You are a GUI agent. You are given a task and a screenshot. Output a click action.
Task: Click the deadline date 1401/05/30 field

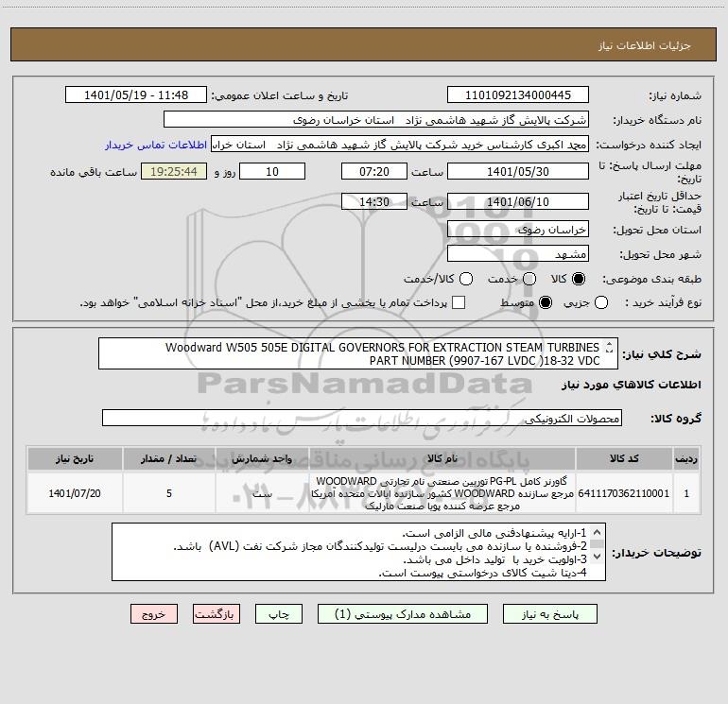click(518, 171)
